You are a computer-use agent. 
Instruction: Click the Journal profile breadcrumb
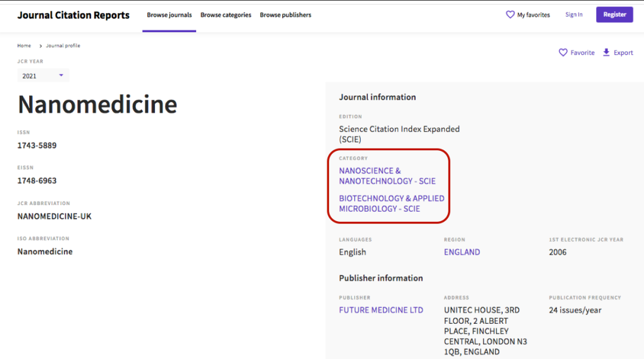[x=63, y=45]
